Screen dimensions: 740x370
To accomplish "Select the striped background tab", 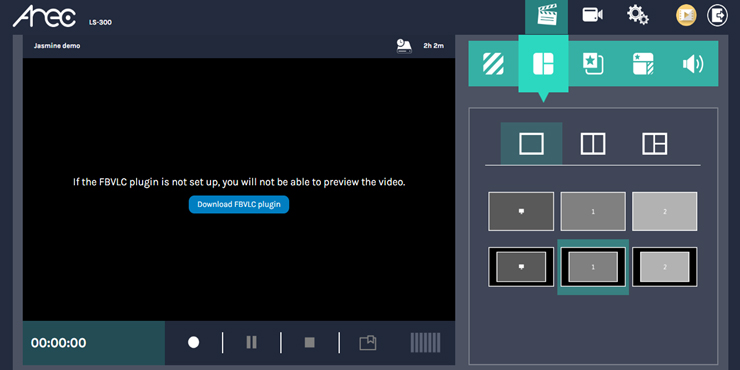I will point(493,64).
